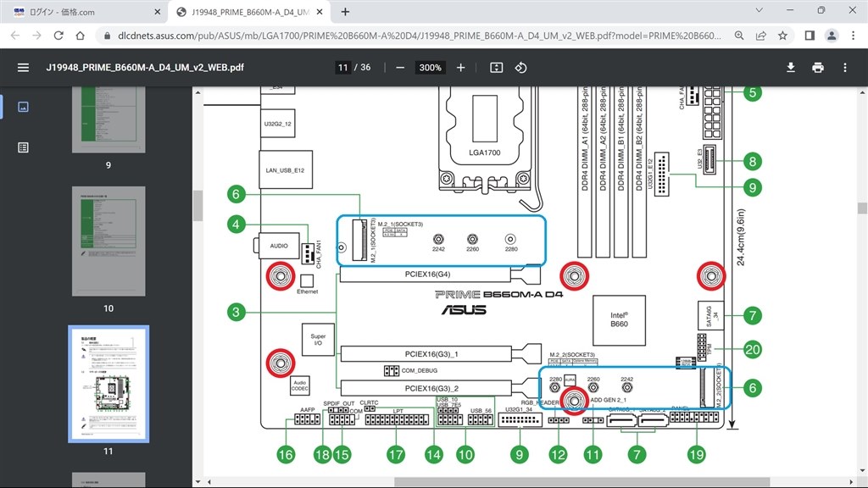Reload the current page

point(58,36)
